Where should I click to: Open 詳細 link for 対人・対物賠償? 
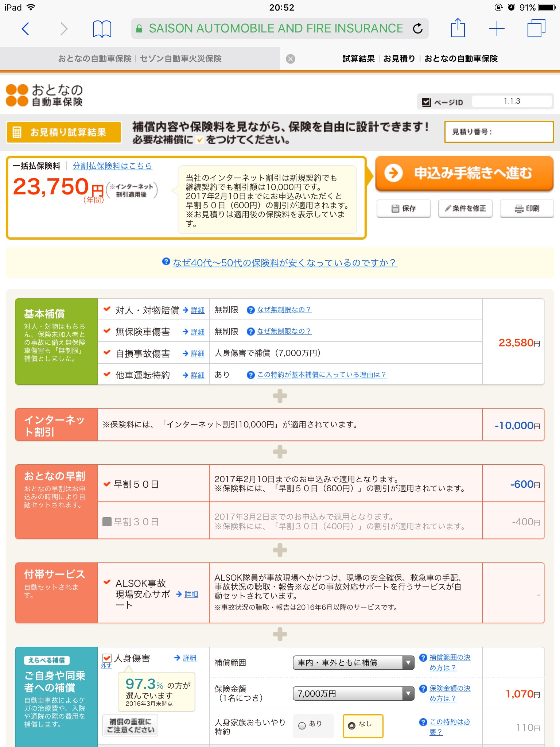coord(198,310)
